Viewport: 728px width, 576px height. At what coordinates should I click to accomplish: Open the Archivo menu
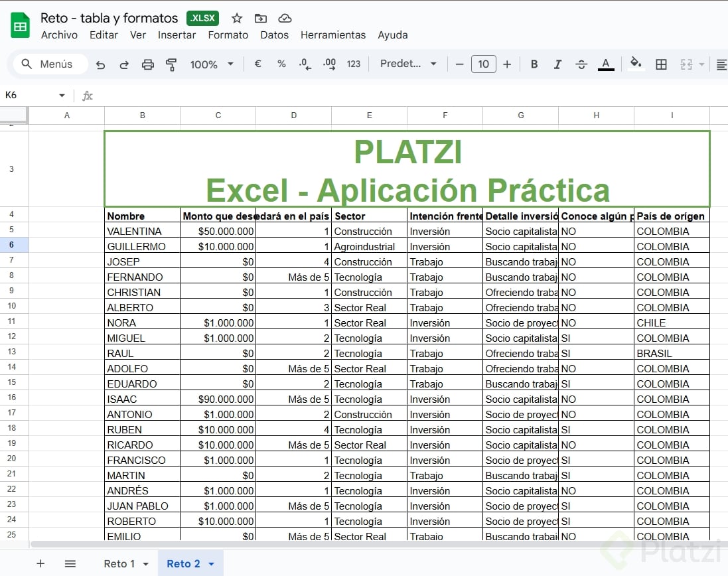pos(59,35)
